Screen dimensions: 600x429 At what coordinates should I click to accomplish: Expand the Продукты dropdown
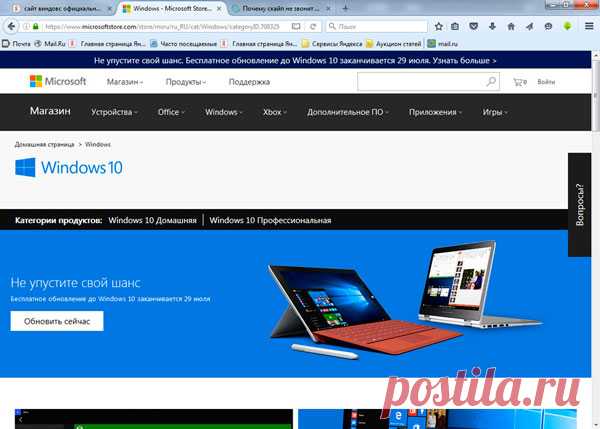click(x=186, y=82)
